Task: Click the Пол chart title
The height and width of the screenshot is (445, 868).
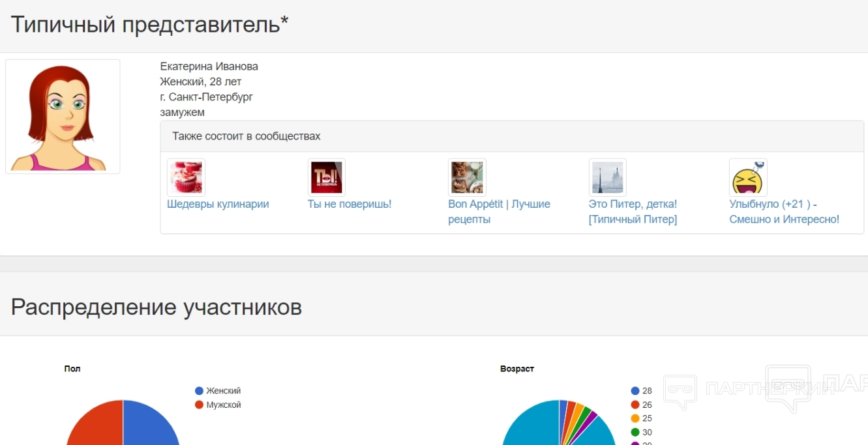Action: [72, 369]
